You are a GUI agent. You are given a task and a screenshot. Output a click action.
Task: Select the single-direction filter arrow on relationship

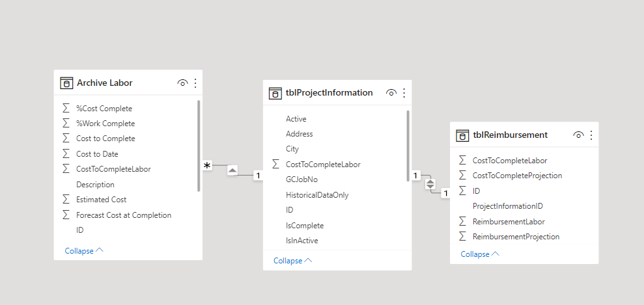pos(232,170)
